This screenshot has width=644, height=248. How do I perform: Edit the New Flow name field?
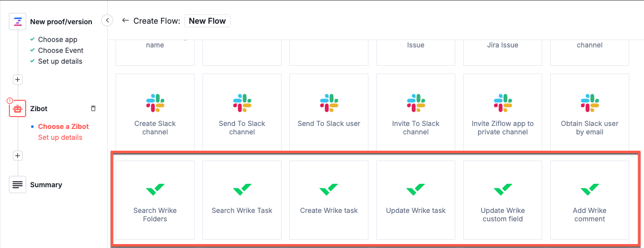[207, 21]
